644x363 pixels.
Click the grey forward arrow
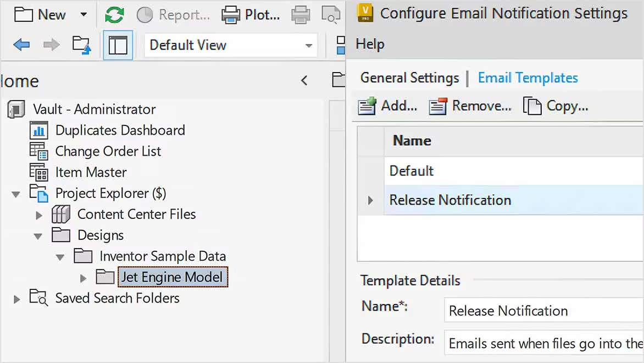click(51, 45)
